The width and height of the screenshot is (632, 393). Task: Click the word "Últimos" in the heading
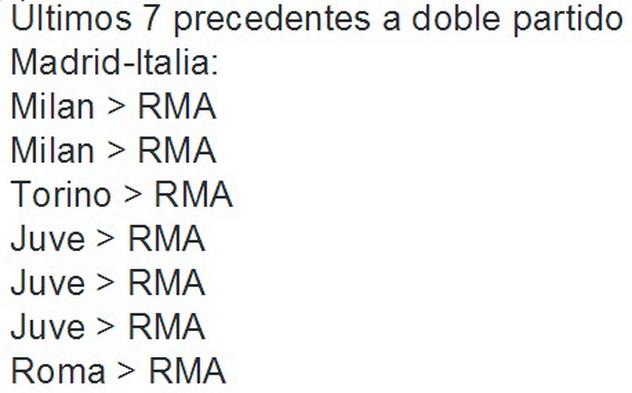[72, 17]
